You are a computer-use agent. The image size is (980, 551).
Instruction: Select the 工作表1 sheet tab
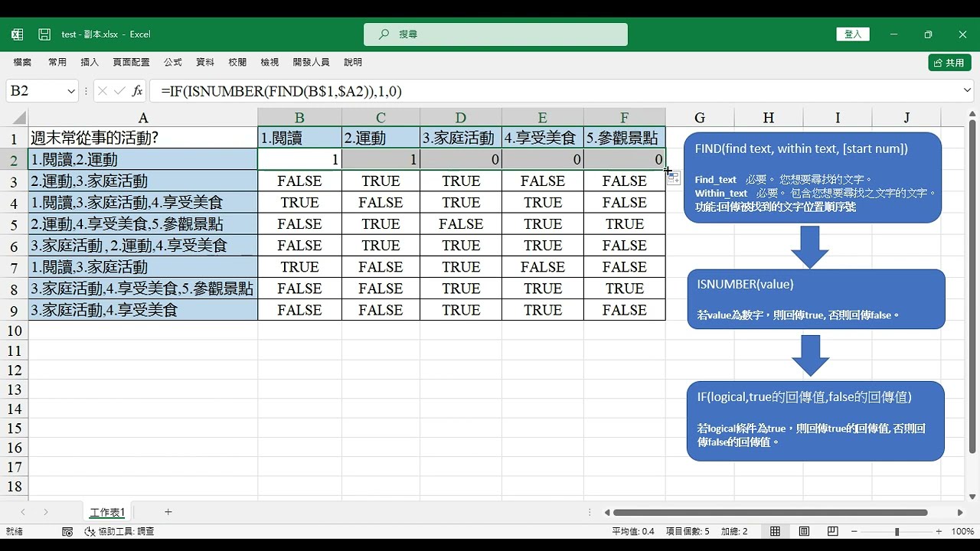(x=107, y=512)
